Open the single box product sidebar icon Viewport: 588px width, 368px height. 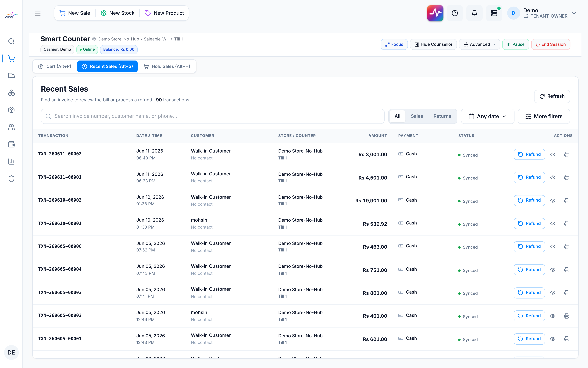(11, 110)
